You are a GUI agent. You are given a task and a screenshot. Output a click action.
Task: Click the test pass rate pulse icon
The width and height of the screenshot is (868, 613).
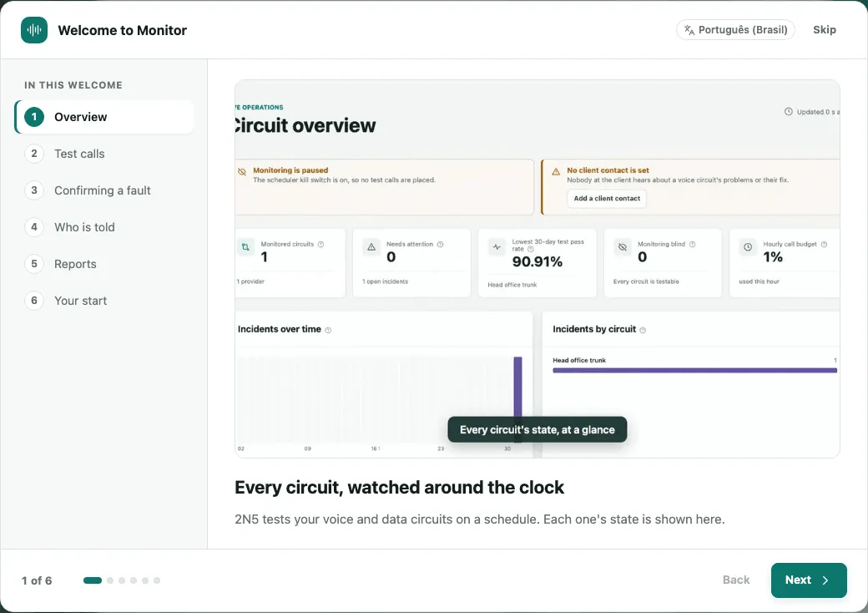click(x=497, y=247)
